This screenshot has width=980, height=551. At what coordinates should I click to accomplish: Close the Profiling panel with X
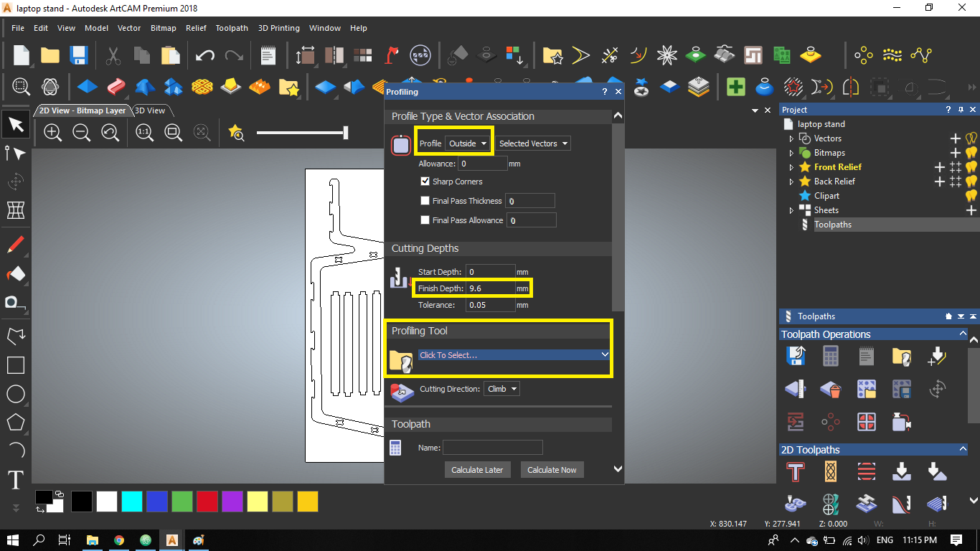coord(618,92)
